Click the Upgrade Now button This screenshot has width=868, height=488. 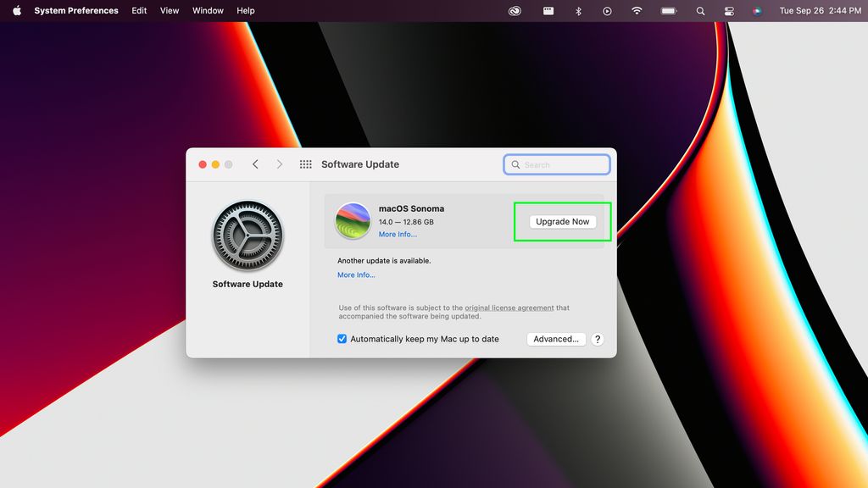pyautogui.click(x=562, y=221)
